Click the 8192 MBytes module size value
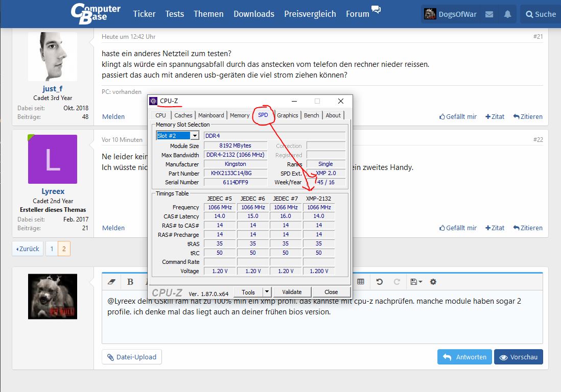 (236, 146)
